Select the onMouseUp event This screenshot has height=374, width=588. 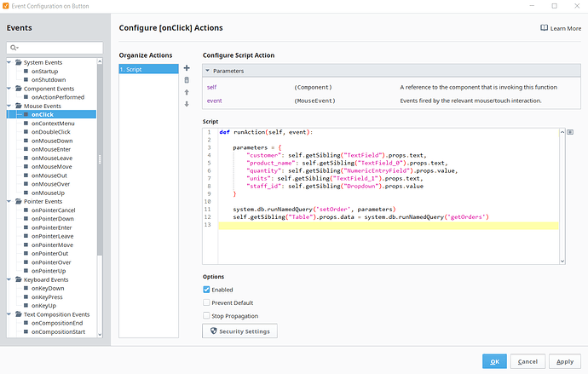click(x=48, y=193)
